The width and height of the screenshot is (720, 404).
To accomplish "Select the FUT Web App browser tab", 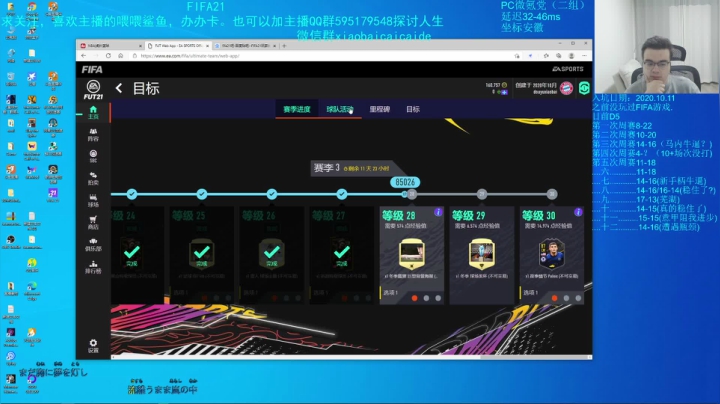I will 177,45.
